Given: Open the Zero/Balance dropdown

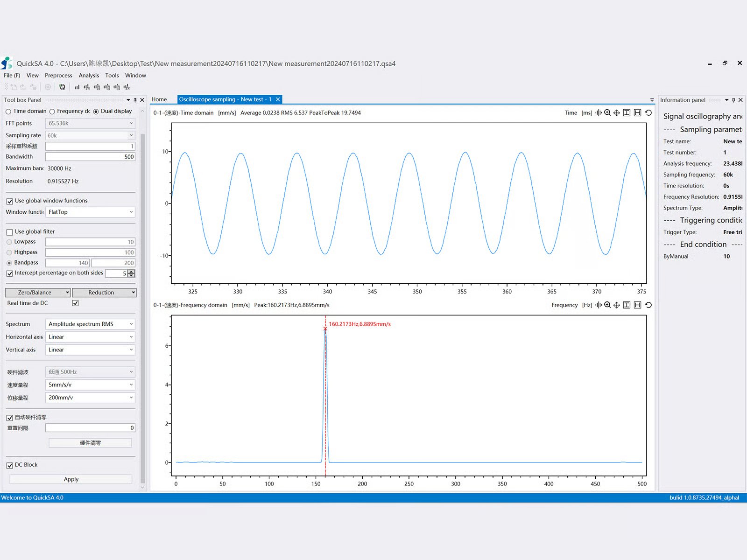Looking at the screenshot, I should [x=67, y=293].
